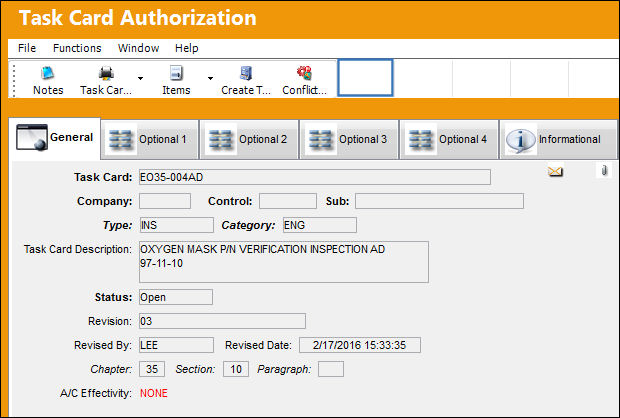The image size is (620, 418).
Task: Click the Revised Date field
Action: [x=360, y=345]
